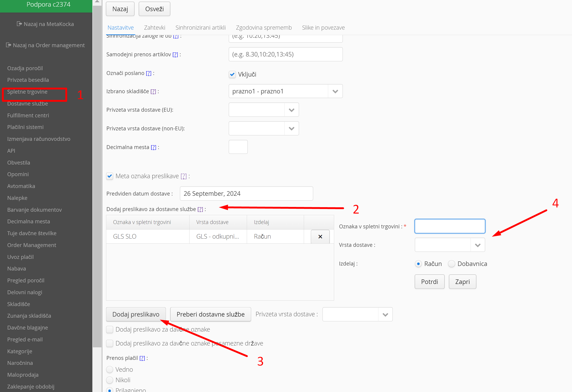This screenshot has width=572, height=392.
Task: Select the Dobavnica radio button
Action: click(451, 264)
